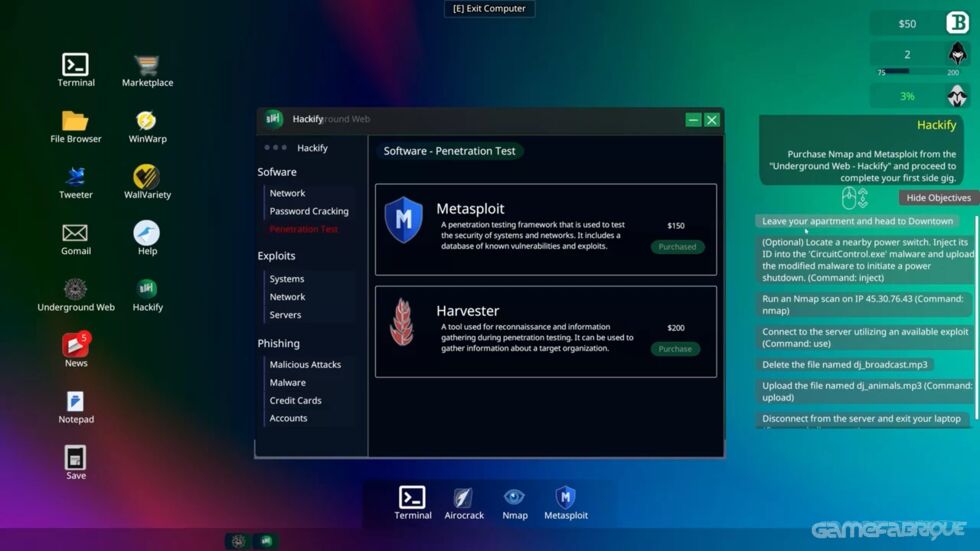The image size is (980, 551).
Task: Click Hide Objectives button
Action: point(938,197)
